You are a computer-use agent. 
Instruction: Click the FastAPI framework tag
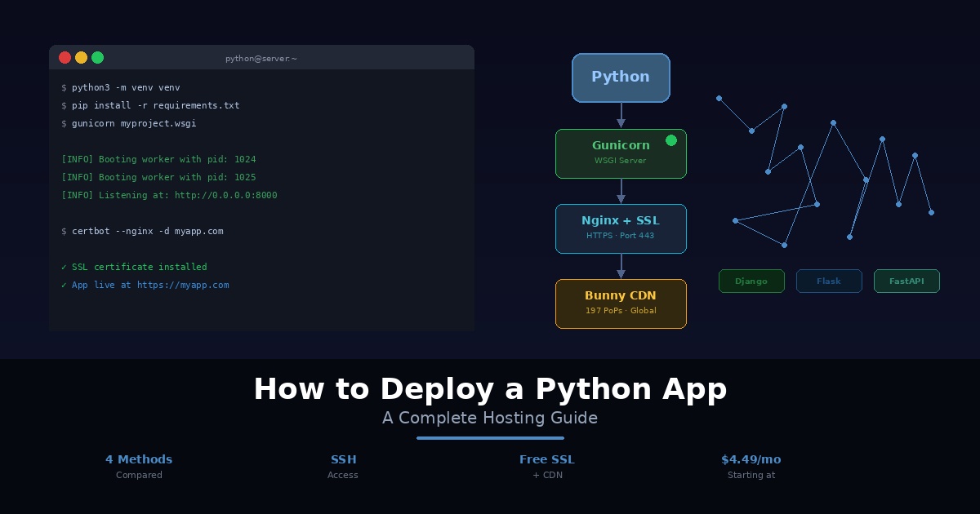(906, 281)
